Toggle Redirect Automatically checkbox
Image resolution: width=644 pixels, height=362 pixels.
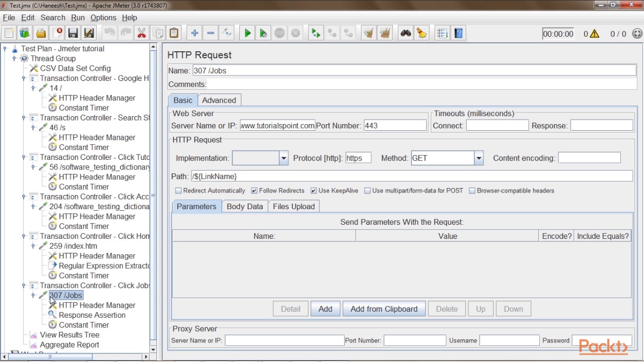[178, 191]
